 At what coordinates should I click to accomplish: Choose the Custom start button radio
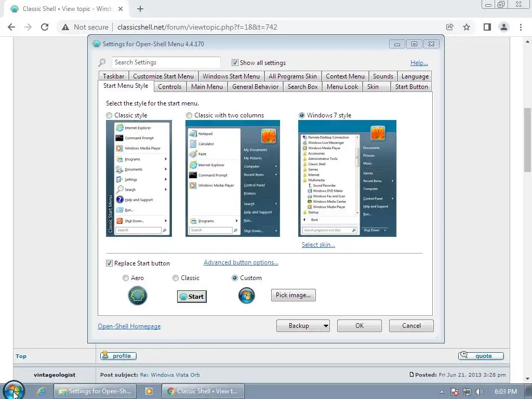[234, 278]
